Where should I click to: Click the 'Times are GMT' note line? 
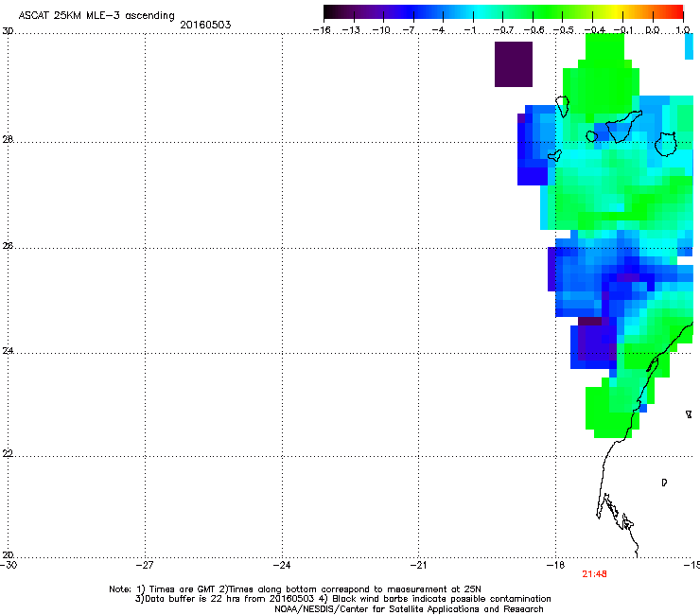click(x=295, y=589)
